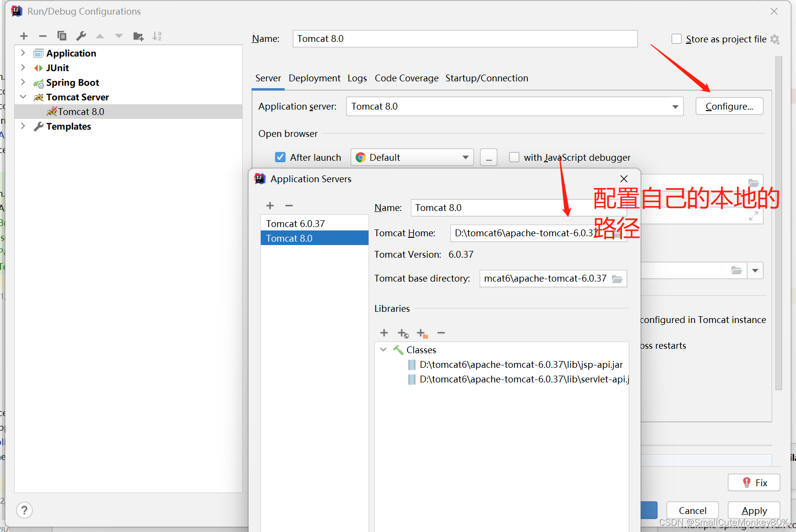This screenshot has height=532, width=796.
Task: Move configuration down in the list
Action: [x=119, y=36]
